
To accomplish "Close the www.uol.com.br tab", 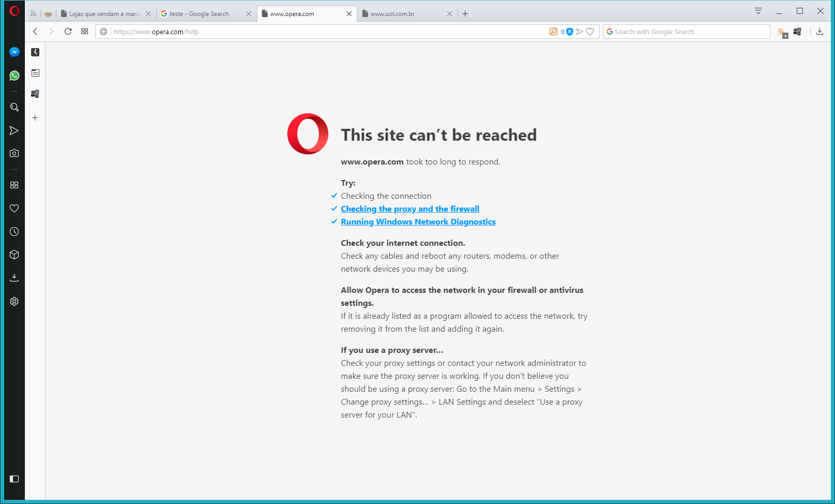I will (x=450, y=14).
